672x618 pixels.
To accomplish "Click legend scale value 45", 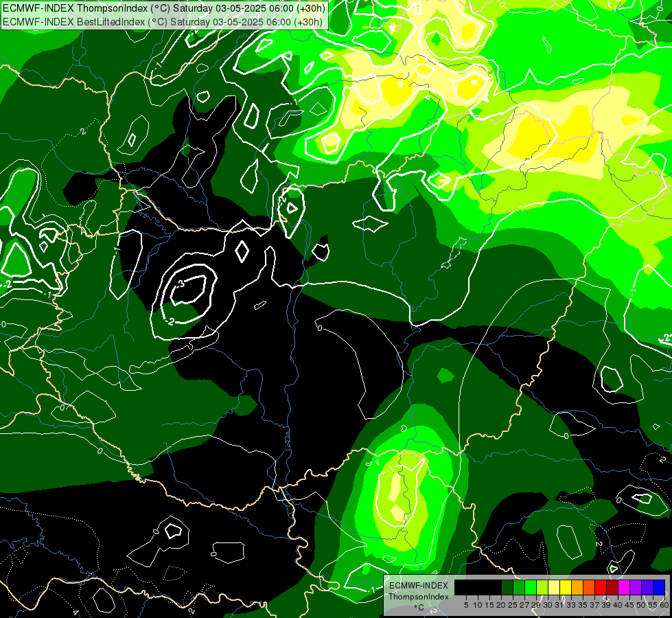I will pyautogui.click(x=629, y=605).
